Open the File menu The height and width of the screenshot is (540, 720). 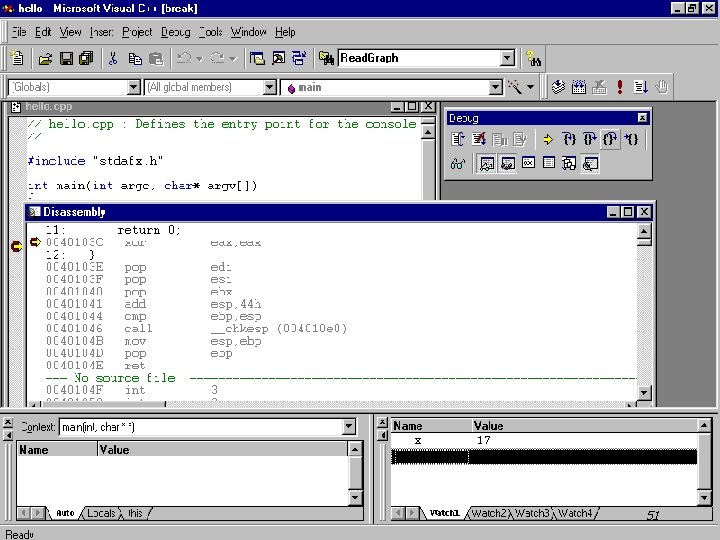19,32
